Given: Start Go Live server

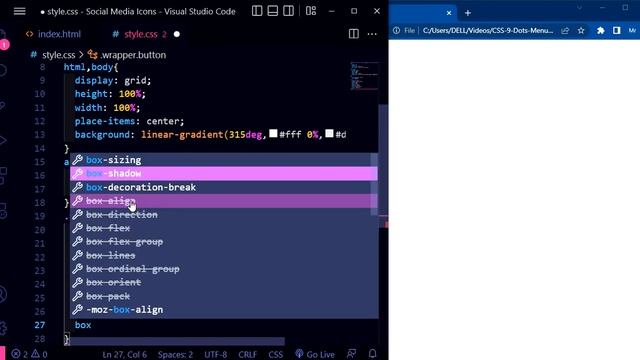Looking at the screenshot, I should tap(315, 354).
